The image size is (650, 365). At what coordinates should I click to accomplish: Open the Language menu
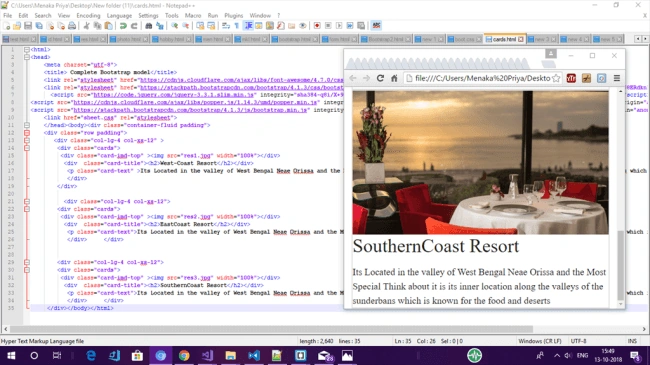[x=119, y=15]
